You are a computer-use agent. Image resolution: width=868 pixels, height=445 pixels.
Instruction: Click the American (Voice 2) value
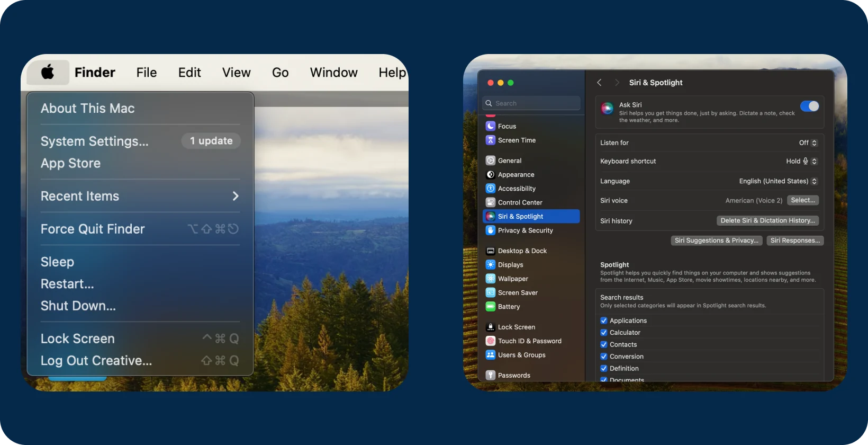(754, 201)
